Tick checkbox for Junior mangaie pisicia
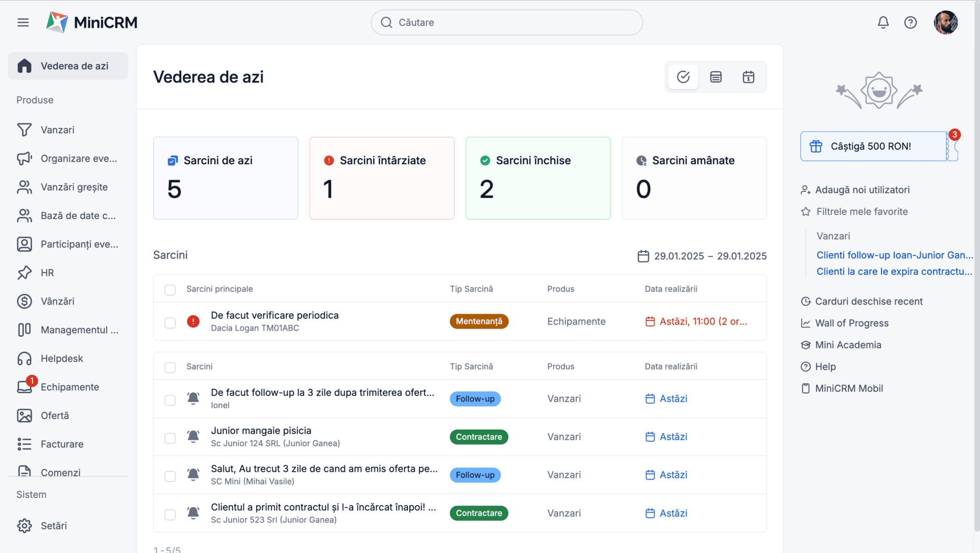 [x=170, y=438]
